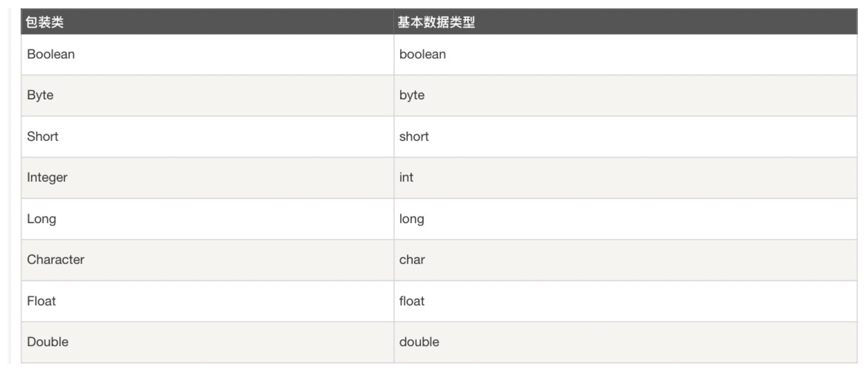Image resolution: width=868 pixels, height=370 pixels.
Task: Click the Float wrapper class cell
Action: pyautogui.click(x=41, y=301)
